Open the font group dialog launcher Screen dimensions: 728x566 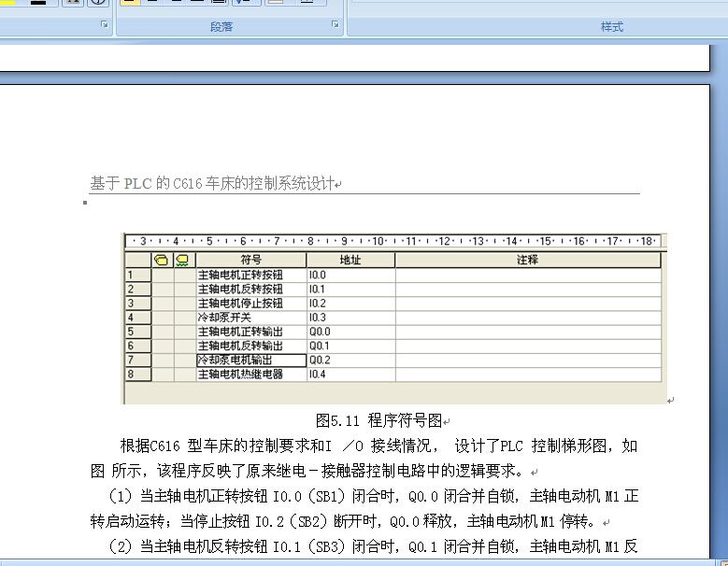[x=105, y=24]
